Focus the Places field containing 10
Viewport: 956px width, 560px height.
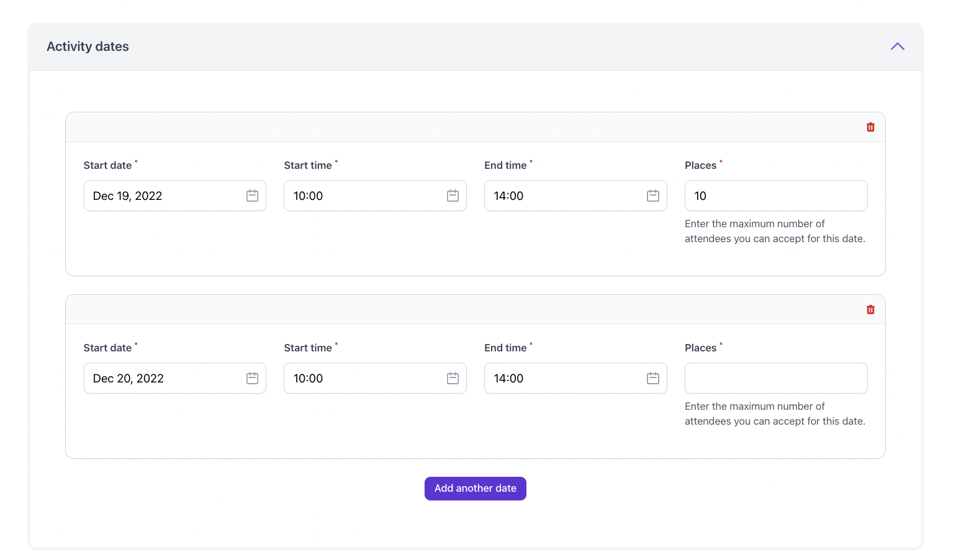click(x=776, y=196)
